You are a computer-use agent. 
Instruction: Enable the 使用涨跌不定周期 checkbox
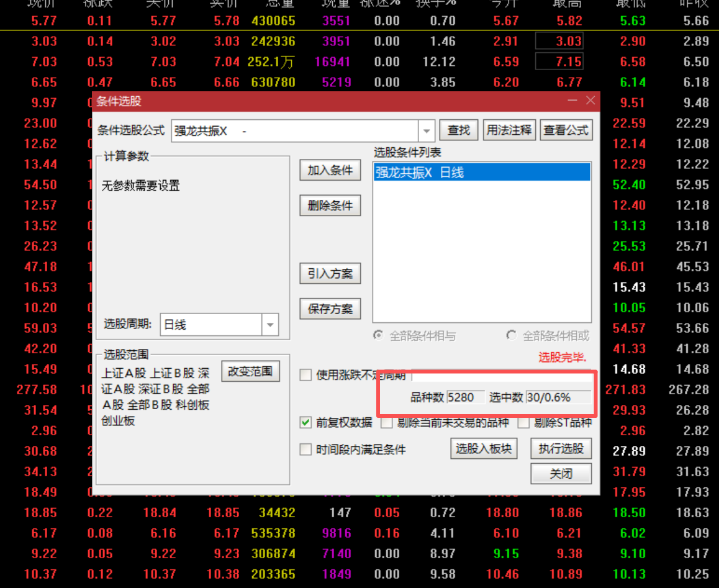point(305,375)
